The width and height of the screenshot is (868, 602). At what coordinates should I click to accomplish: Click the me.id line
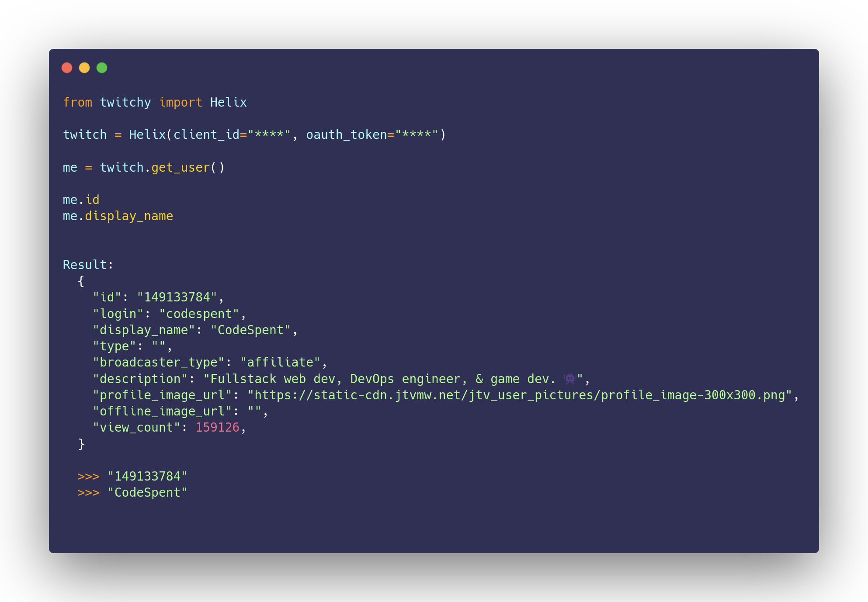81,200
